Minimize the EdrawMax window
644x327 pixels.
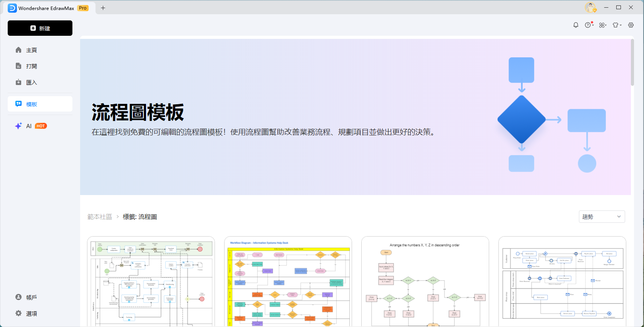606,7
